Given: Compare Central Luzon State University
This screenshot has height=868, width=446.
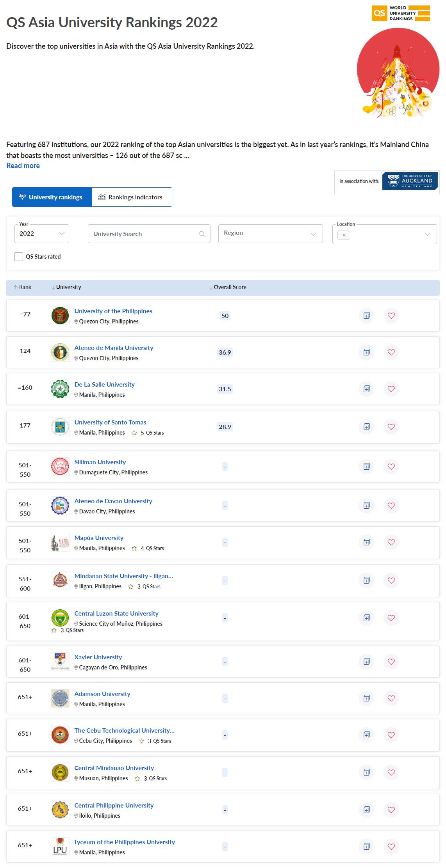Looking at the screenshot, I should tap(366, 618).
